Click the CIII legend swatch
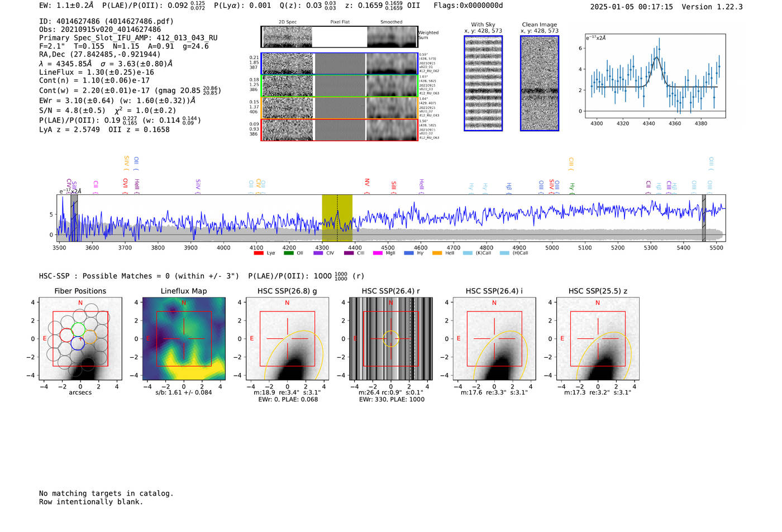 pos(349,253)
